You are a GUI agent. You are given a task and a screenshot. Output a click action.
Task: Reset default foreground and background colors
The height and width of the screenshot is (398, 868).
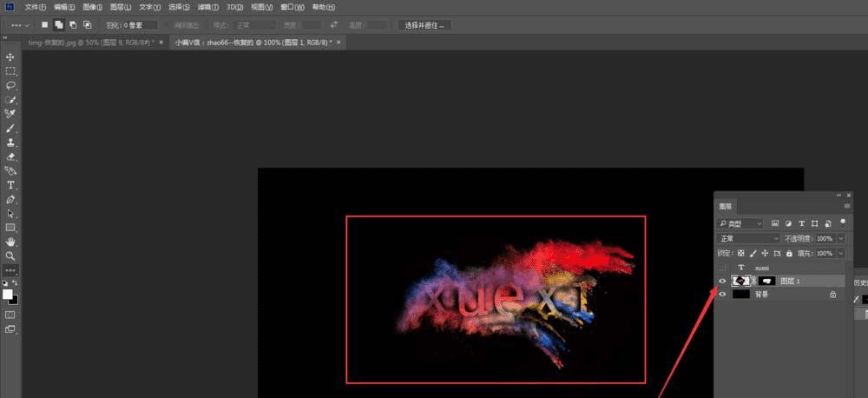pos(5,282)
